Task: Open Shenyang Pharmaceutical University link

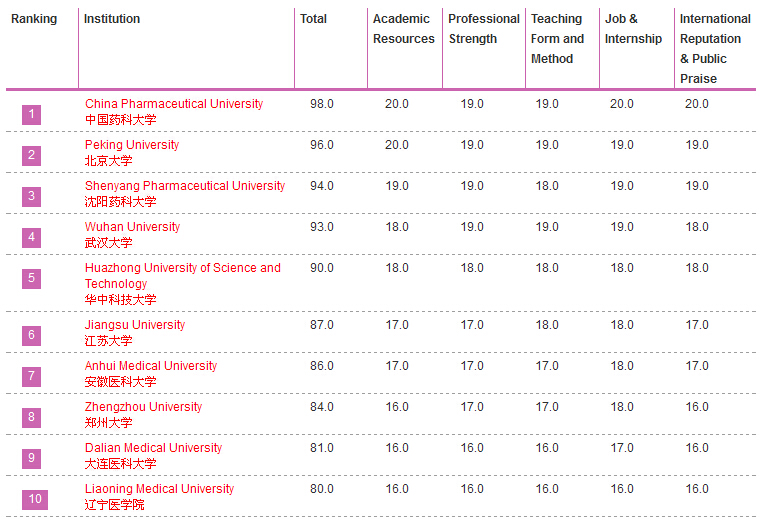Action: coord(185,186)
